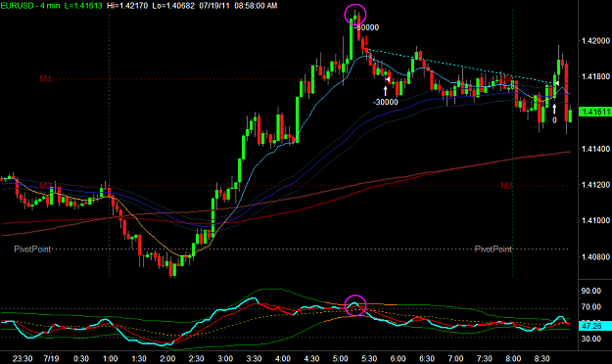The width and height of the screenshot is (612, 364).
Task: Click the -30000 position size label
Action: 386,102
